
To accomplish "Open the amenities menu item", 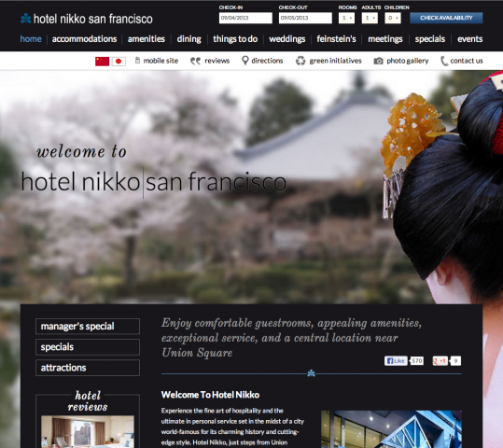I will pos(147,39).
